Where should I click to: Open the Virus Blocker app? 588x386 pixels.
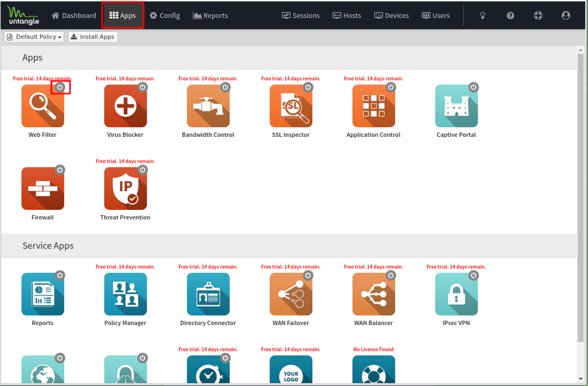[x=125, y=106]
